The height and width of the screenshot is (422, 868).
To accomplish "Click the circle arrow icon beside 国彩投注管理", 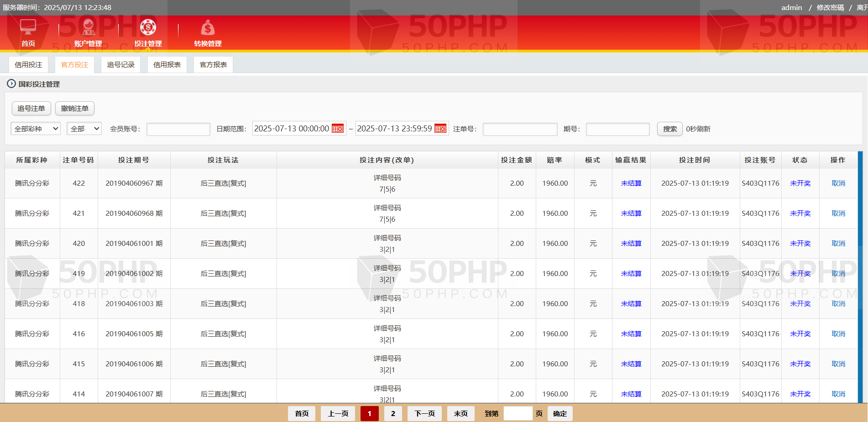I will (11, 84).
